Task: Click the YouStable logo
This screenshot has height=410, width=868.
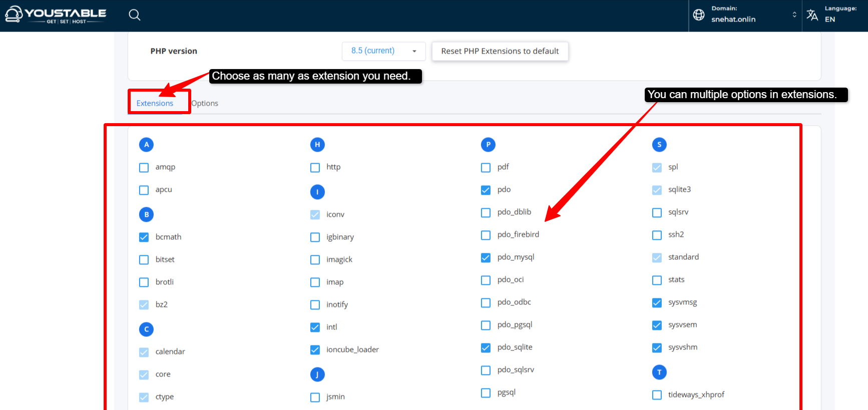Action: tap(56, 15)
